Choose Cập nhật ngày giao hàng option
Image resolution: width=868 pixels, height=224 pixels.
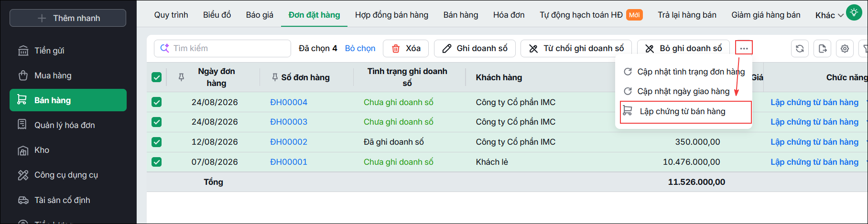click(x=684, y=91)
